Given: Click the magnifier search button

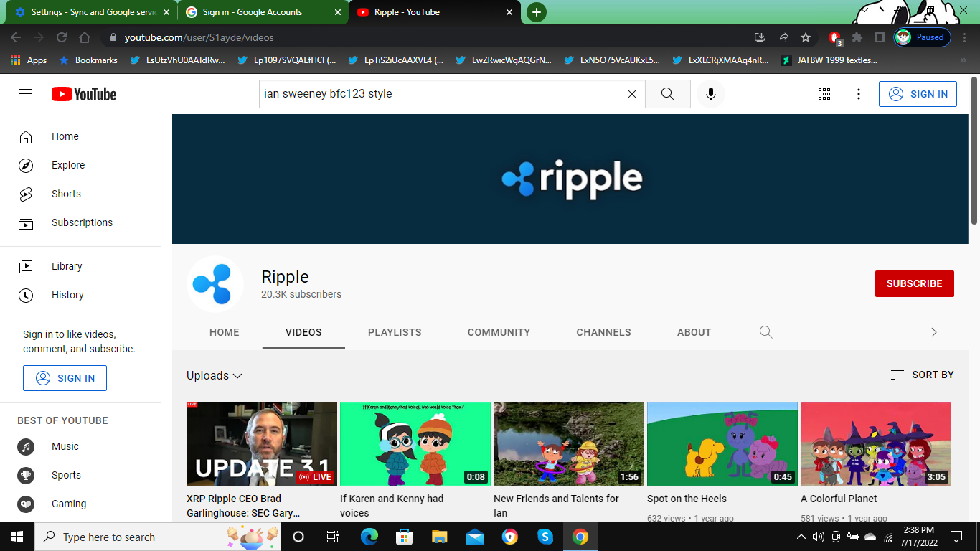Looking at the screenshot, I should tap(668, 94).
